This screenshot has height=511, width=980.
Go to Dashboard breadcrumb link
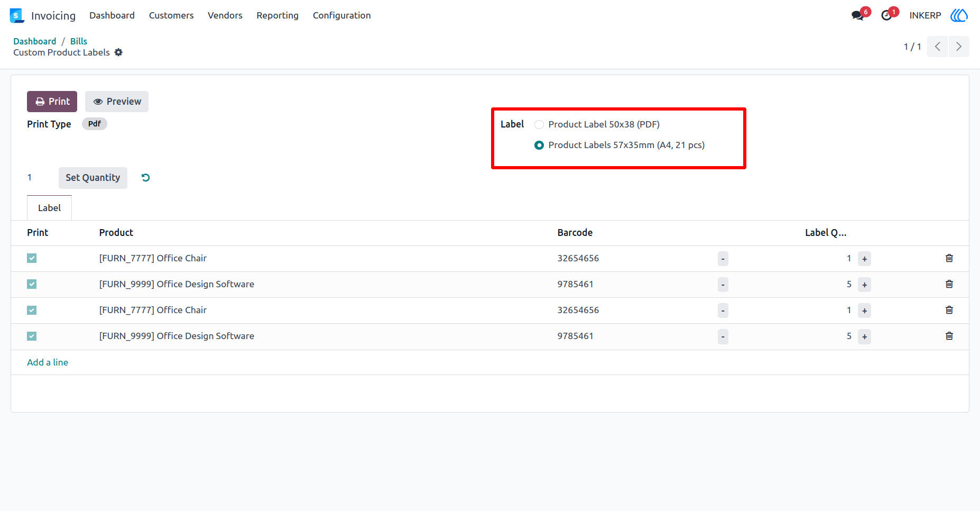click(34, 41)
